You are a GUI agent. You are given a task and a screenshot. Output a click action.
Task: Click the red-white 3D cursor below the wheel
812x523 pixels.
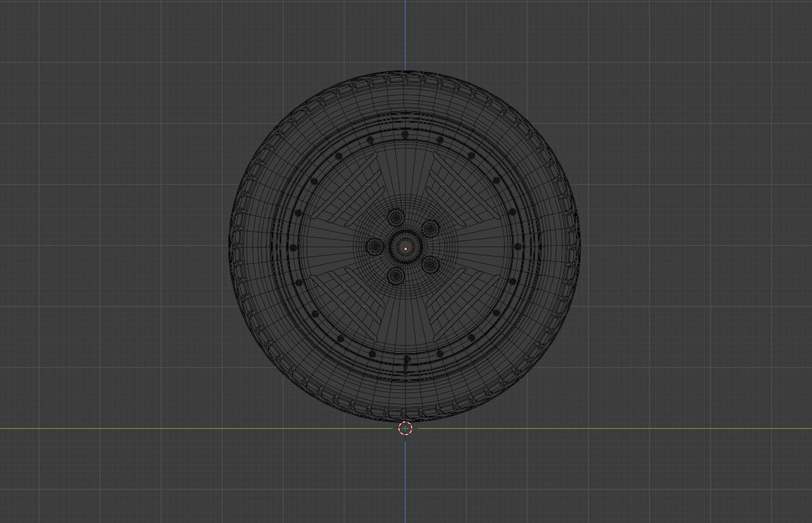(406, 428)
